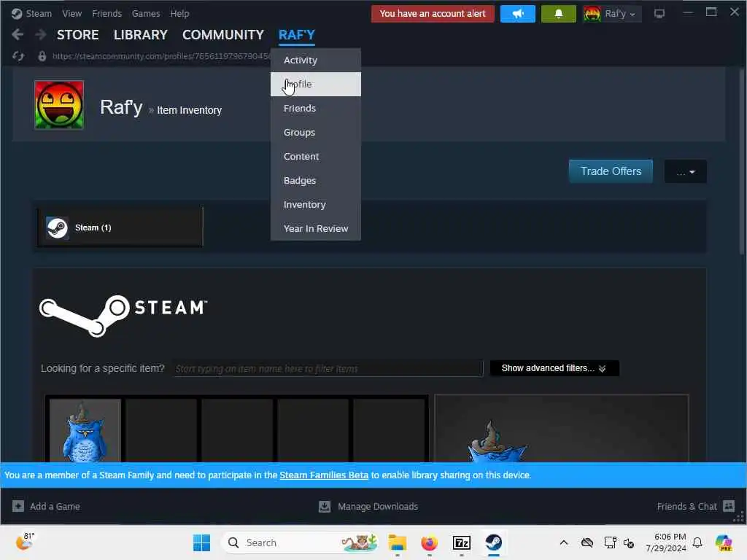Open File Explorer from the taskbar
The height and width of the screenshot is (560, 747).
coord(397,542)
